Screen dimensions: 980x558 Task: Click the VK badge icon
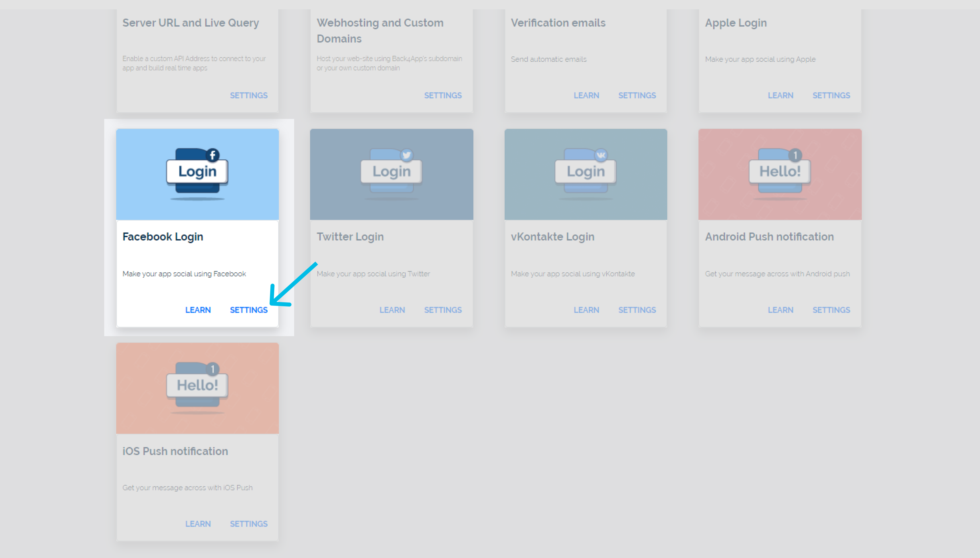pyautogui.click(x=601, y=155)
